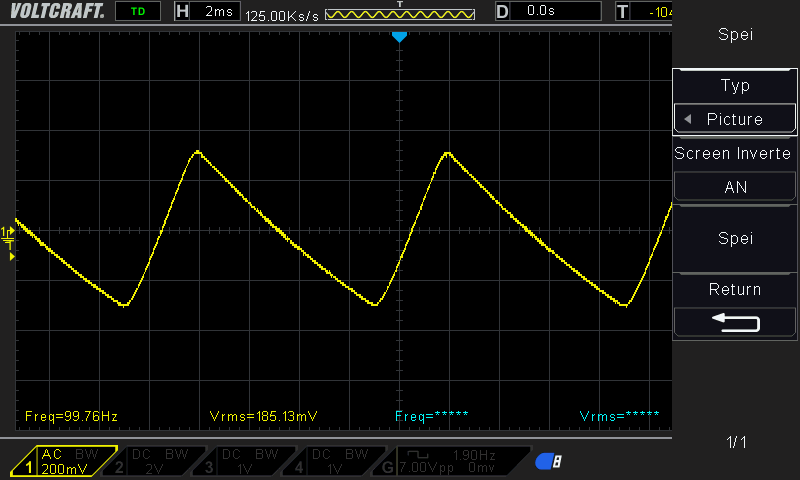Toggle channel 2 DC 2V tab
The height and width of the screenshot is (480, 800).
[155, 461]
